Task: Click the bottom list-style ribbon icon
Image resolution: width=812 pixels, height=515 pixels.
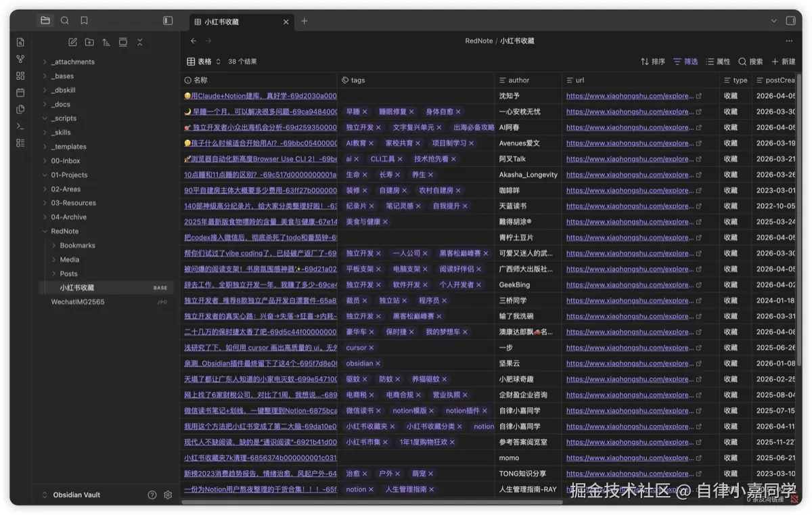Action: pos(20,143)
